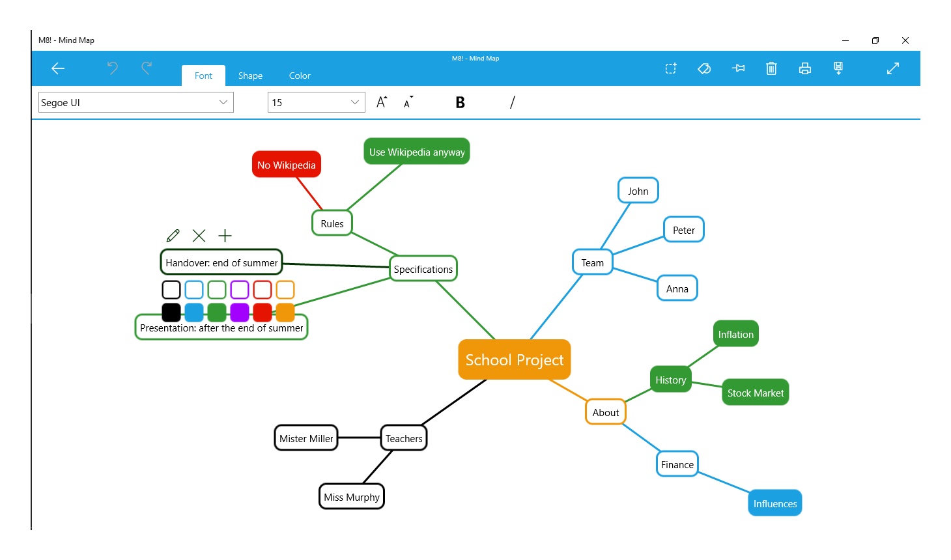951x560 pixels.
Task: Pick the solid green fill swatch
Action: tap(217, 313)
